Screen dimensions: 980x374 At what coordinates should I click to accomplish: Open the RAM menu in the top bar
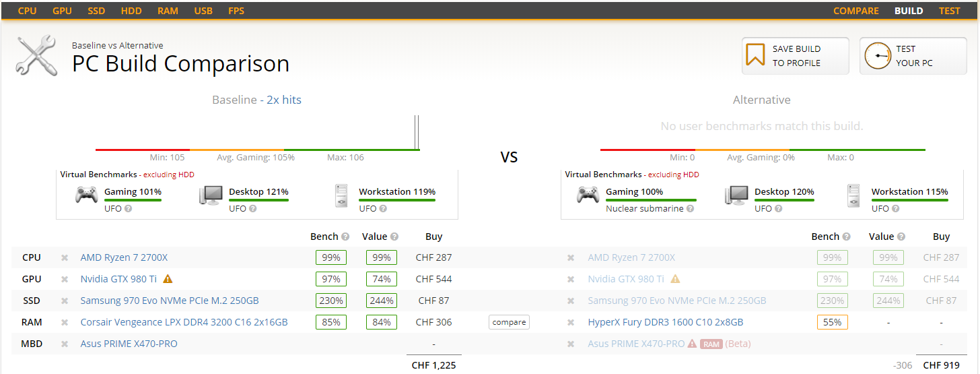click(168, 11)
